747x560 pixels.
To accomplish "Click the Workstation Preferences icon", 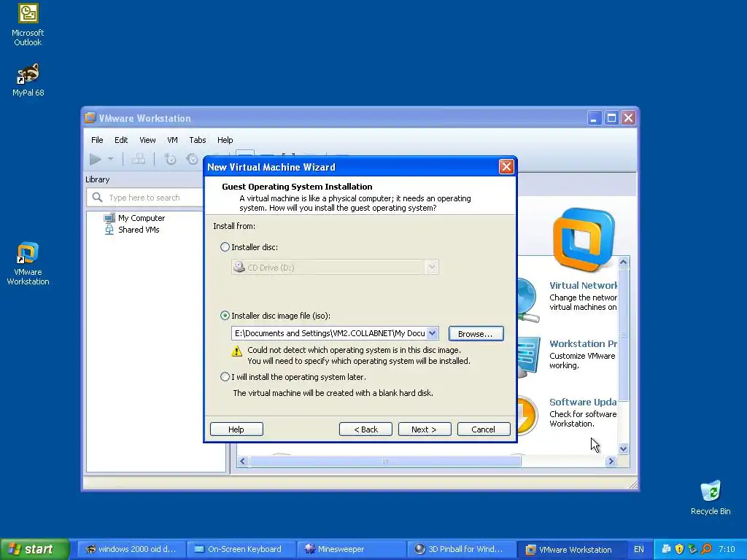I will 529,356.
